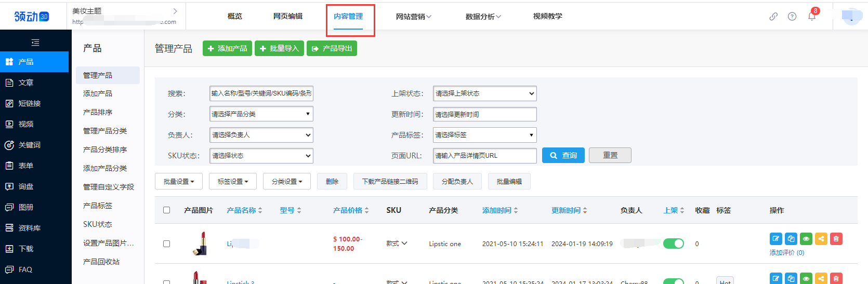This screenshot has height=284, width=868.
Task: Open the 批量设置 dropdown button
Action: [179, 182]
